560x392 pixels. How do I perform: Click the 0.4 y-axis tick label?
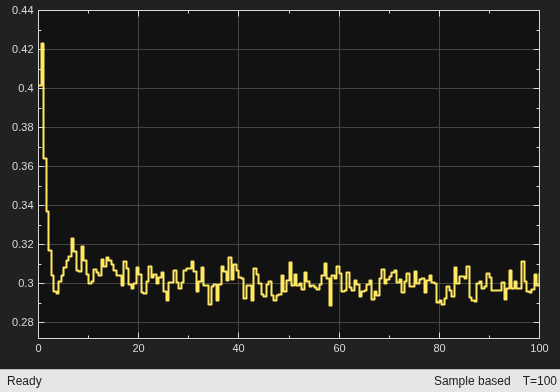(26, 88)
